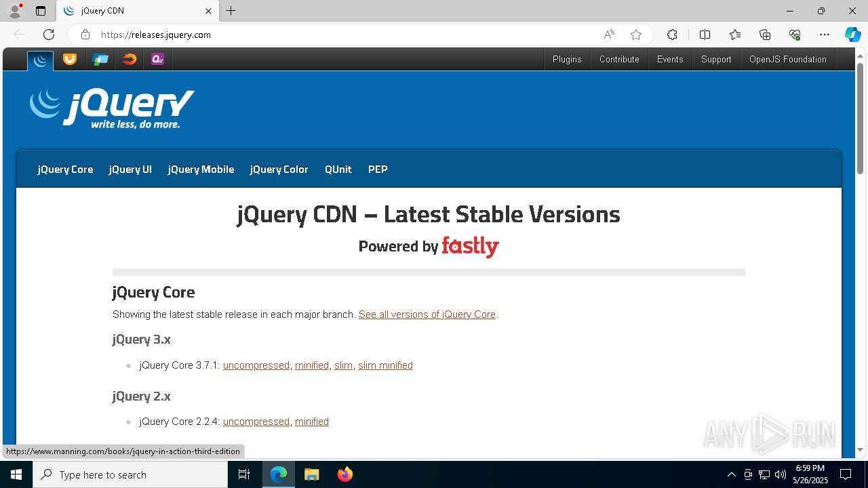
Task: Click the Fastly logo
Action: coord(470,247)
